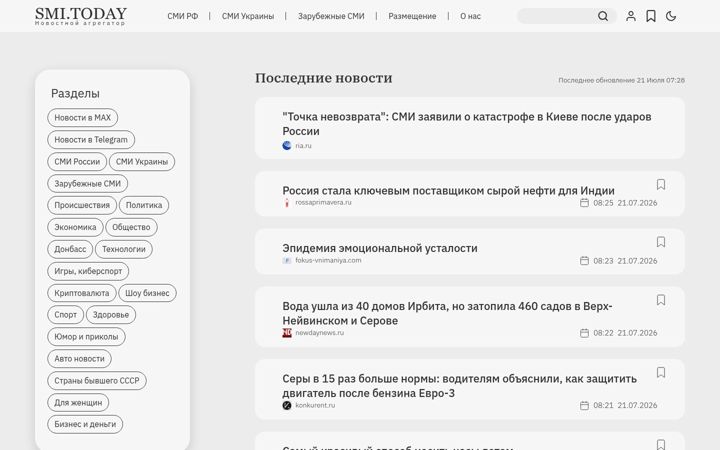
Task: Open СМИ РФ menu item
Action: tap(183, 16)
